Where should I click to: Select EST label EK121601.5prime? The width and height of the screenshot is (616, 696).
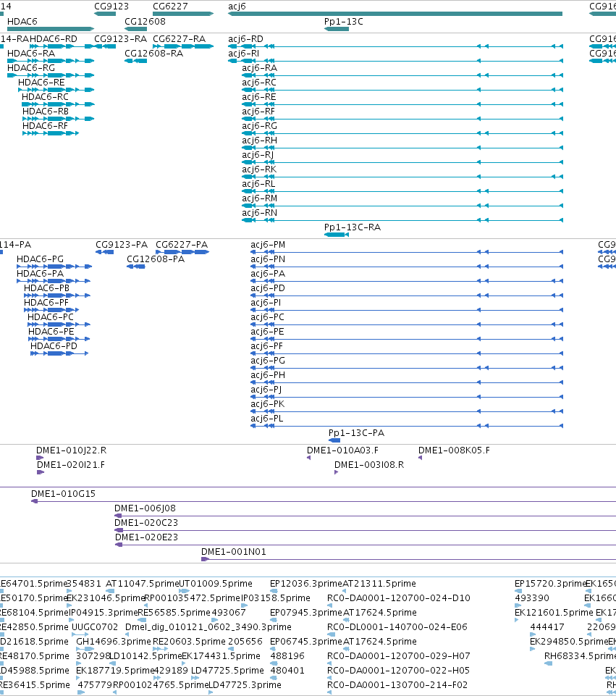tap(554, 613)
